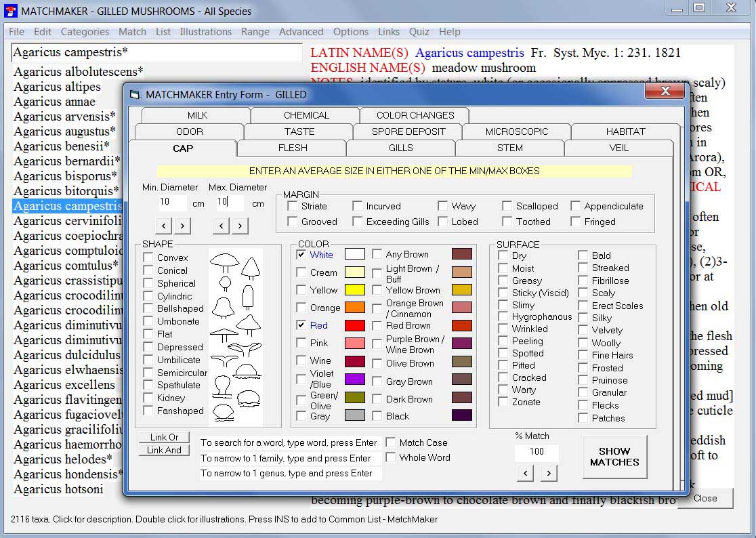Uncheck the Red color checkbox

tap(301, 325)
